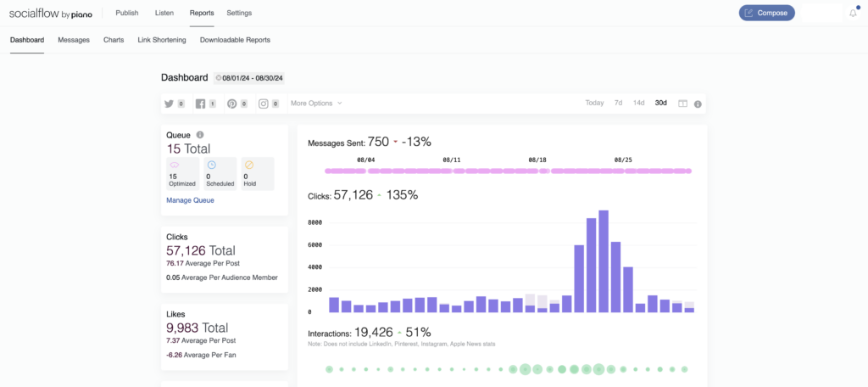This screenshot has height=387, width=868.
Task: Open the Listen menu
Action: pos(164,13)
